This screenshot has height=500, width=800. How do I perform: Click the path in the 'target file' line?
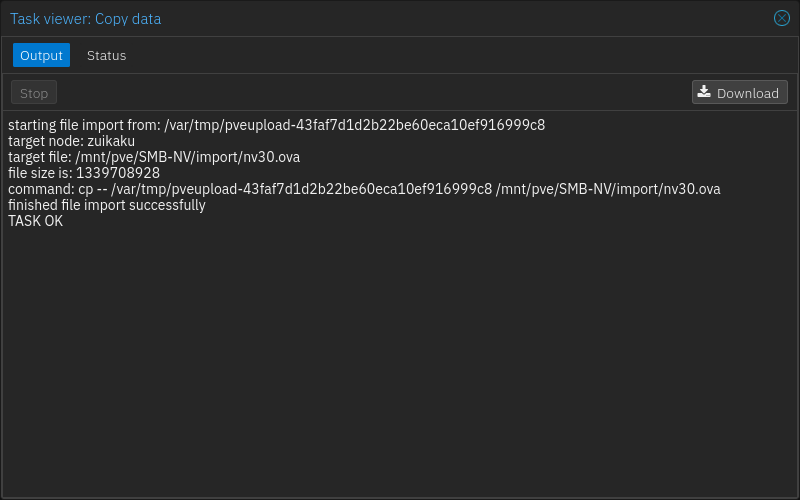187,157
